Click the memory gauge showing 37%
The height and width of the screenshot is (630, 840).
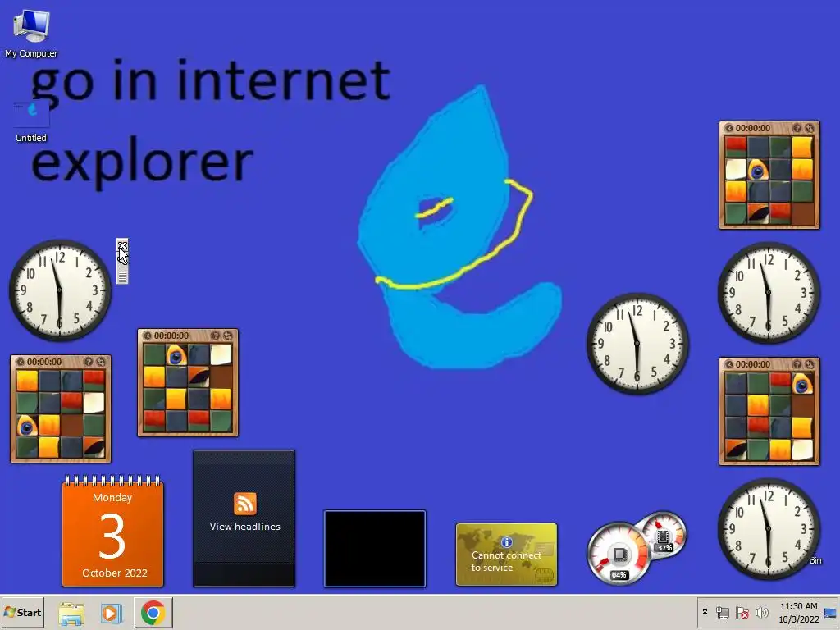click(x=663, y=534)
